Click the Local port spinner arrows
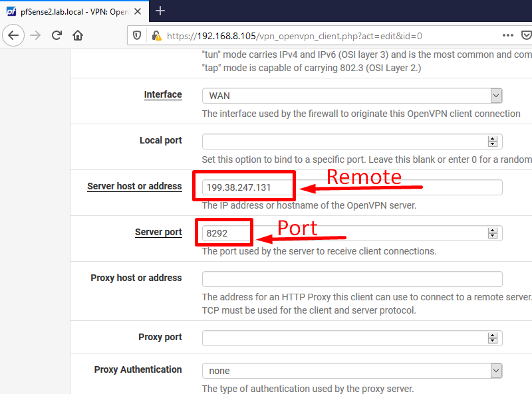 pos(492,142)
